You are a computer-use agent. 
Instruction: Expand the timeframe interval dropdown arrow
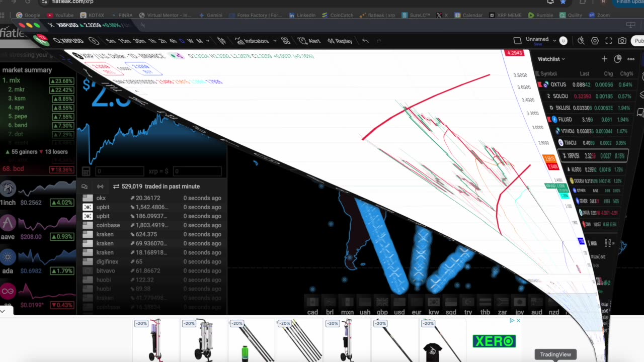(x=208, y=41)
